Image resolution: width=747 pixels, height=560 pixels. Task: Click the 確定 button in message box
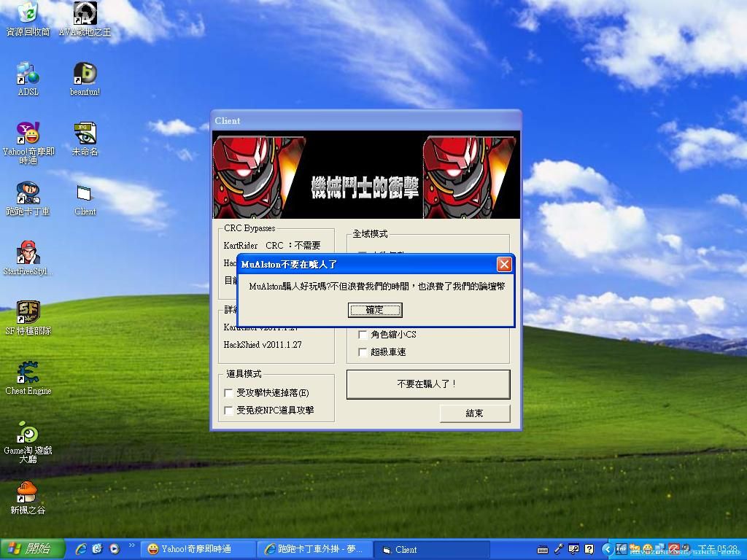click(374, 310)
